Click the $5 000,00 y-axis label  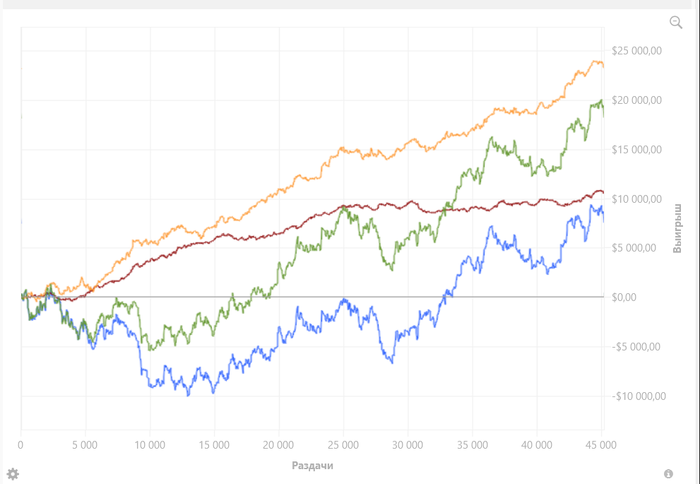pos(639,248)
